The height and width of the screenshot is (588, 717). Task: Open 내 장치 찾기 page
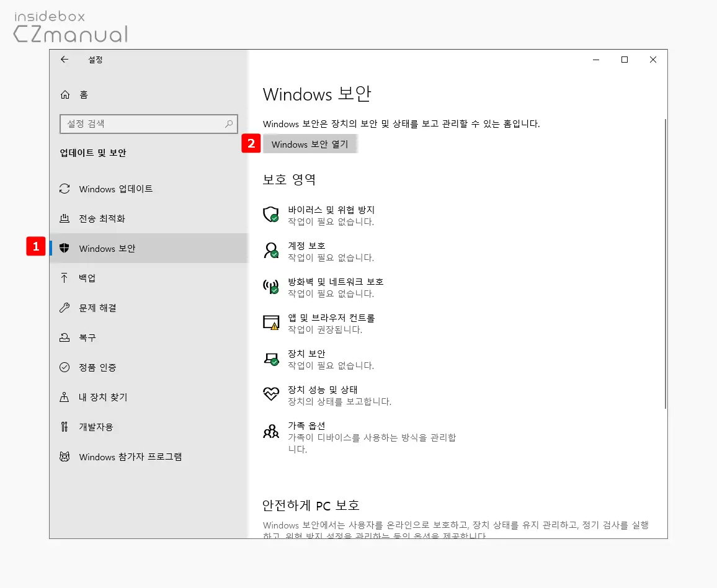[x=149, y=397]
